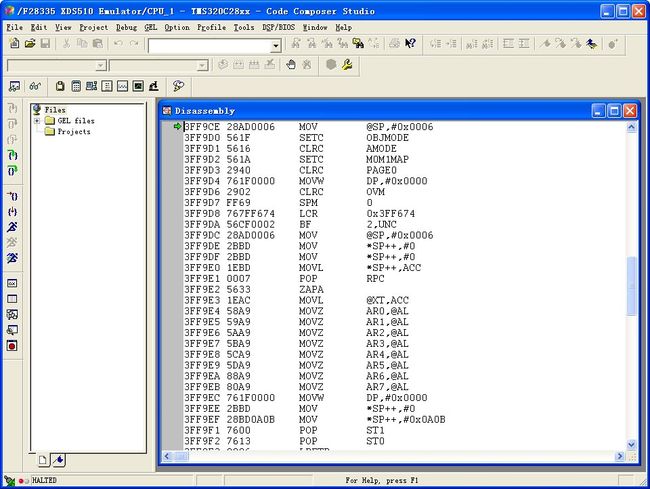This screenshot has width=650, height=489.
Task: Switch to the file view tab in project panel
Action: 43,460
